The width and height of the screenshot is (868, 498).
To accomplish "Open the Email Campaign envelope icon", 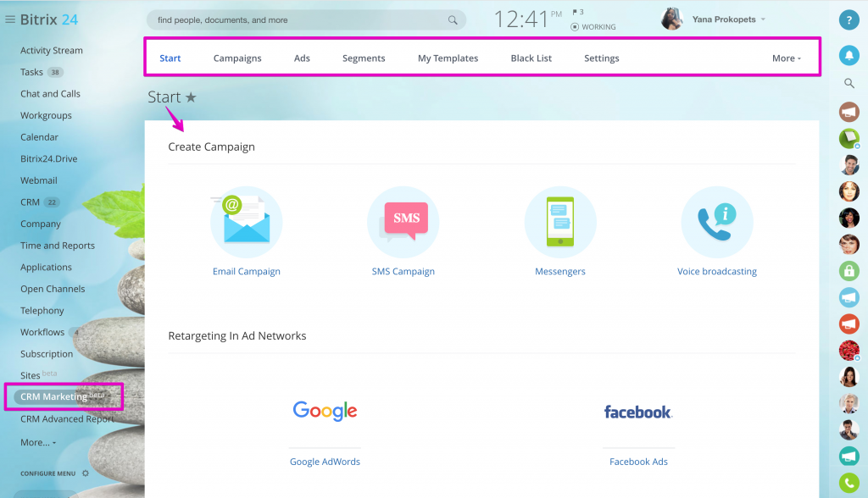I will coord(247,222).
